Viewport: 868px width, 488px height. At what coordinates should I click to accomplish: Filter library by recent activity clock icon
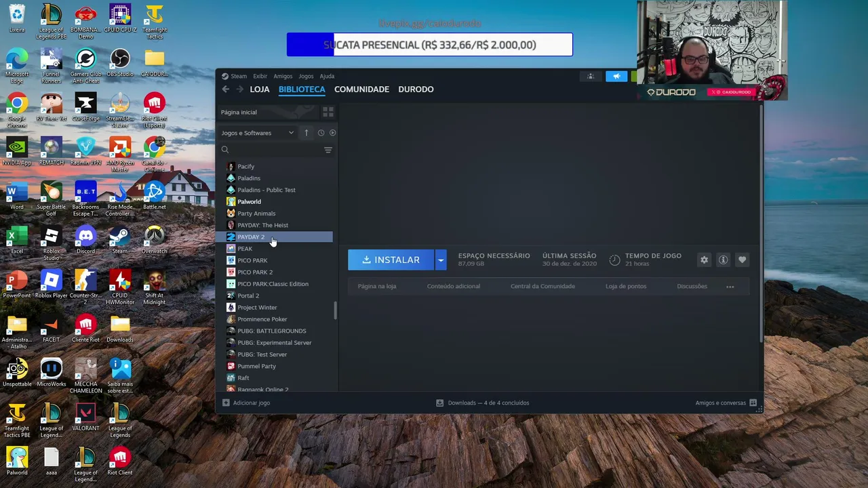321,133
